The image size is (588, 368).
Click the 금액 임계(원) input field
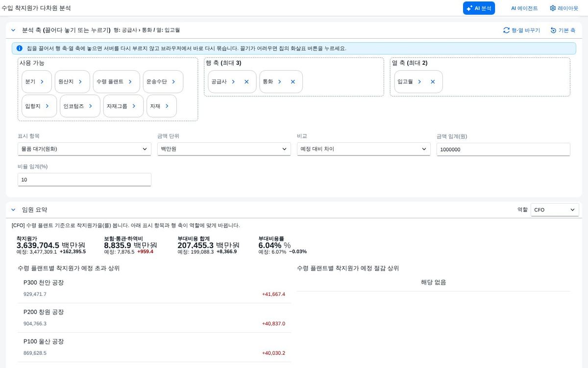tap(503, 150)
